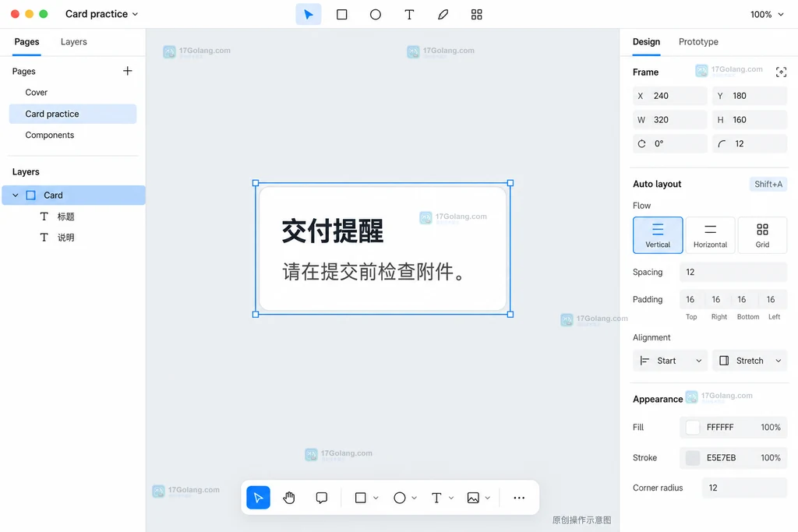Screen dimensions: 798x532
Task: Click the text icon of 标题 layer
Action: pos(44,217)
